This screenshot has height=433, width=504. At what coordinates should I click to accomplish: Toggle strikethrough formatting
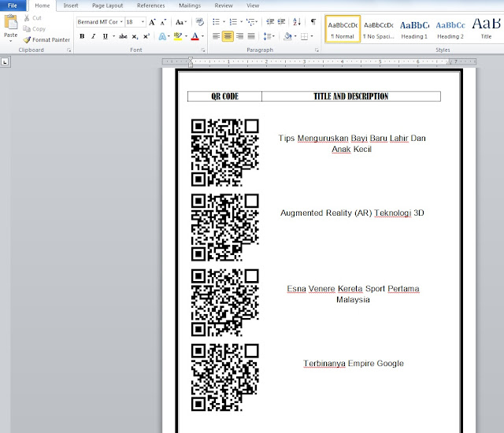tap(123, 36)
